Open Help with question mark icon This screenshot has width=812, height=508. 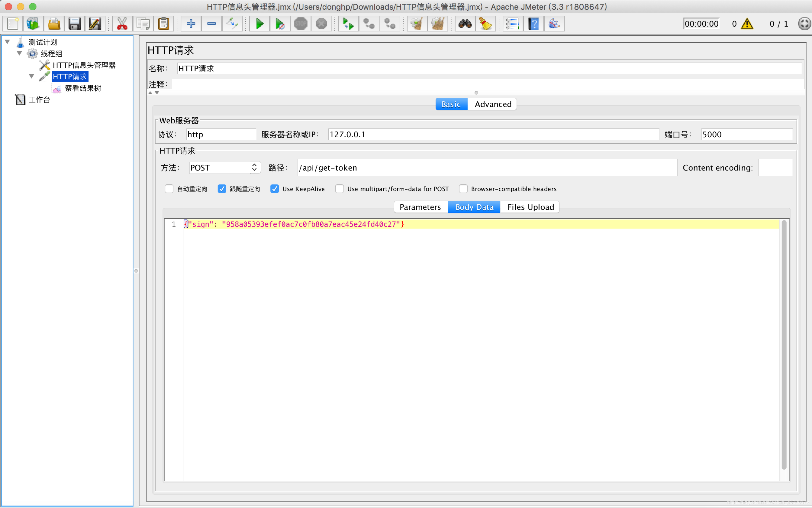[533, 24]
